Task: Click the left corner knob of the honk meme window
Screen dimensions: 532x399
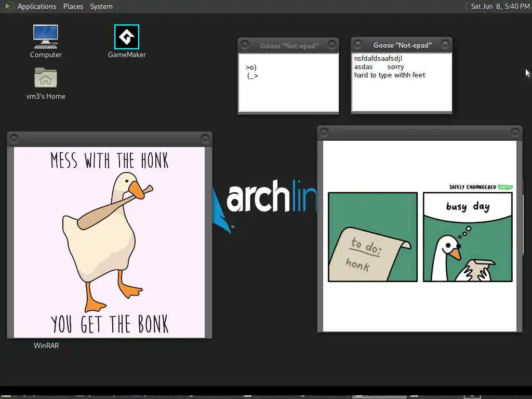Action: pos(14,138)
